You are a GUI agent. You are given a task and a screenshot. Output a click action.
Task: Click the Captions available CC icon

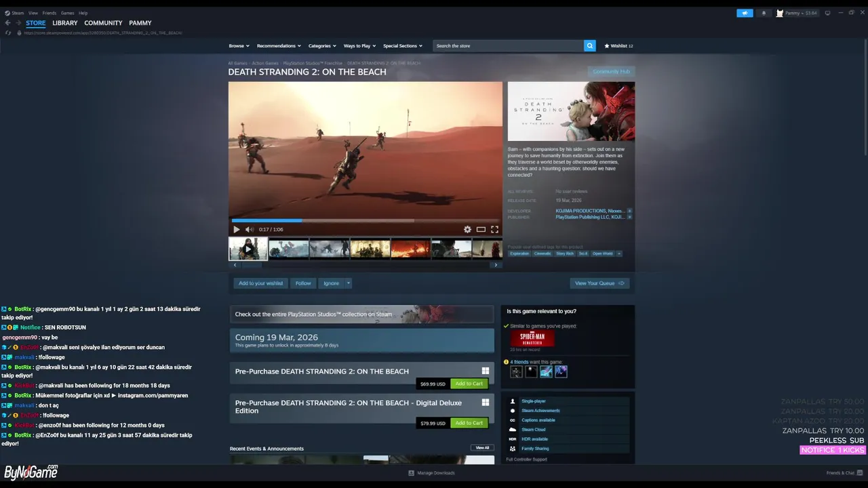click(x=513, y=420)
